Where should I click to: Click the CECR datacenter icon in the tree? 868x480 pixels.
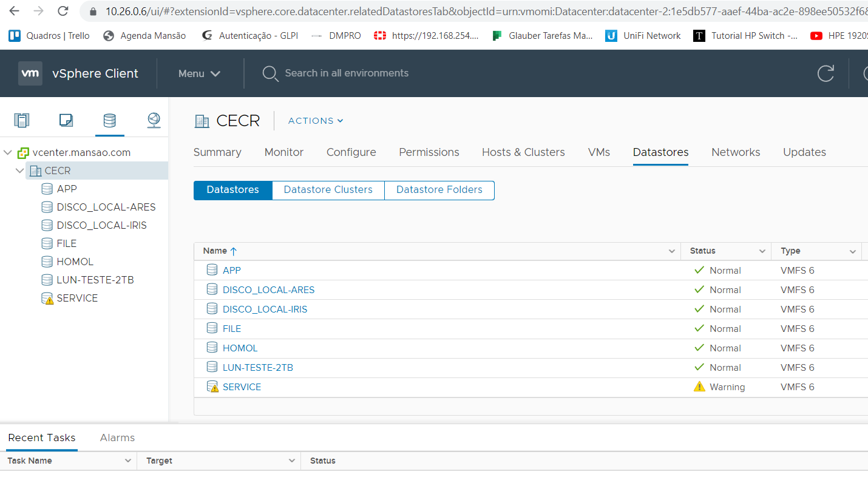pos(36,171)
